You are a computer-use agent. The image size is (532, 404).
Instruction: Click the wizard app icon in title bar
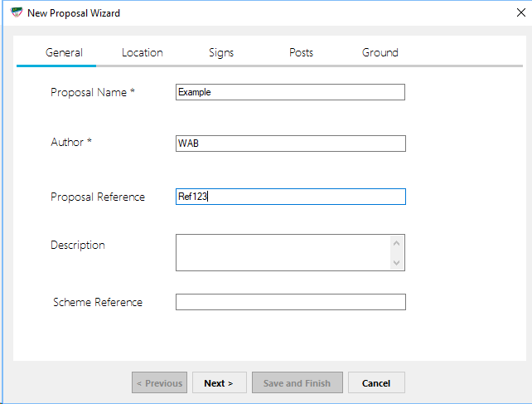click(16, 12)
